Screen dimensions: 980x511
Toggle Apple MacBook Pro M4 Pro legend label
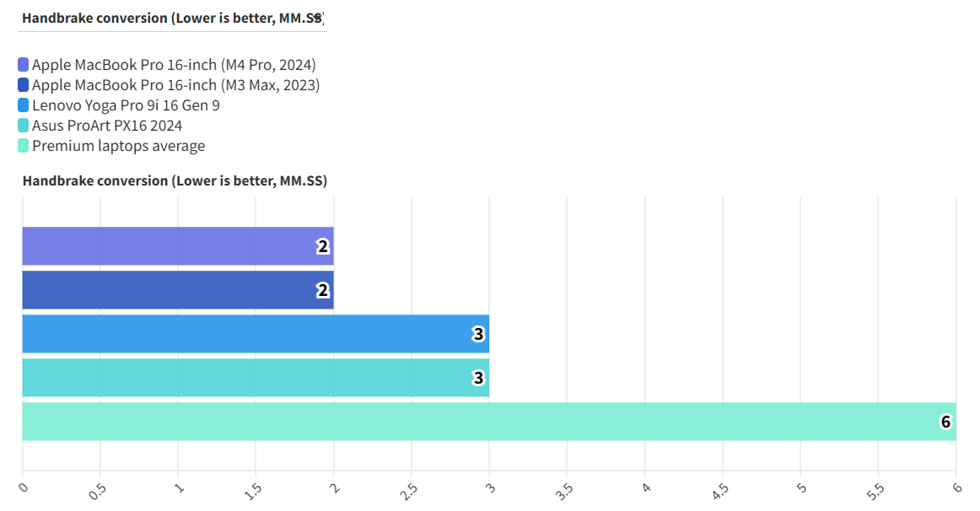[x=174, y=65]
